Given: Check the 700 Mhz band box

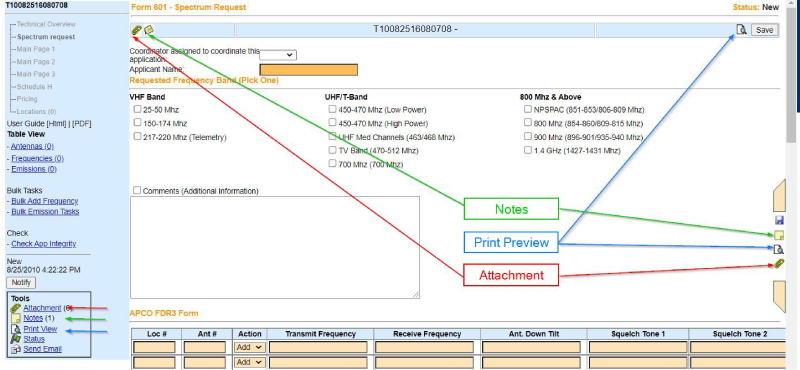Looking at the screenshot, I should point(333,164).
